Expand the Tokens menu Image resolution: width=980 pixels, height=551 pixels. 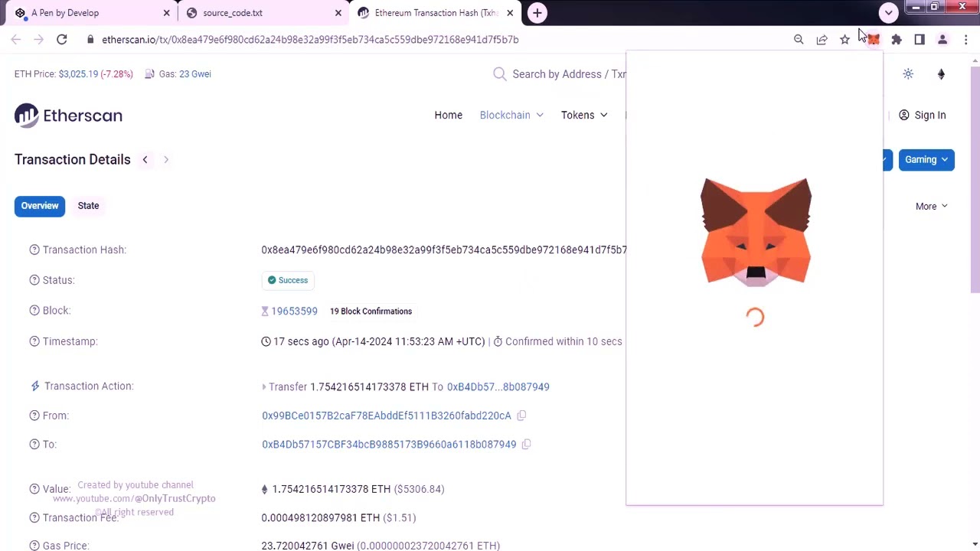584,115
